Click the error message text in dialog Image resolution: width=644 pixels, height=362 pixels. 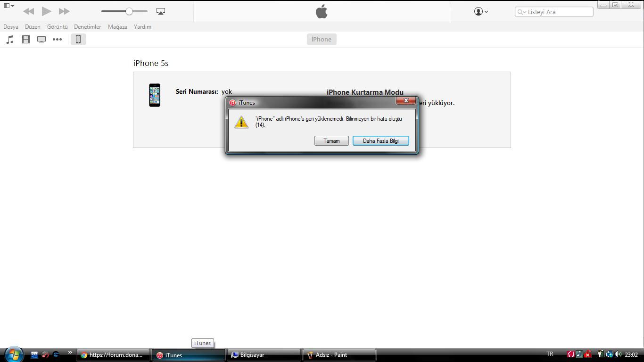click(329, 122)
